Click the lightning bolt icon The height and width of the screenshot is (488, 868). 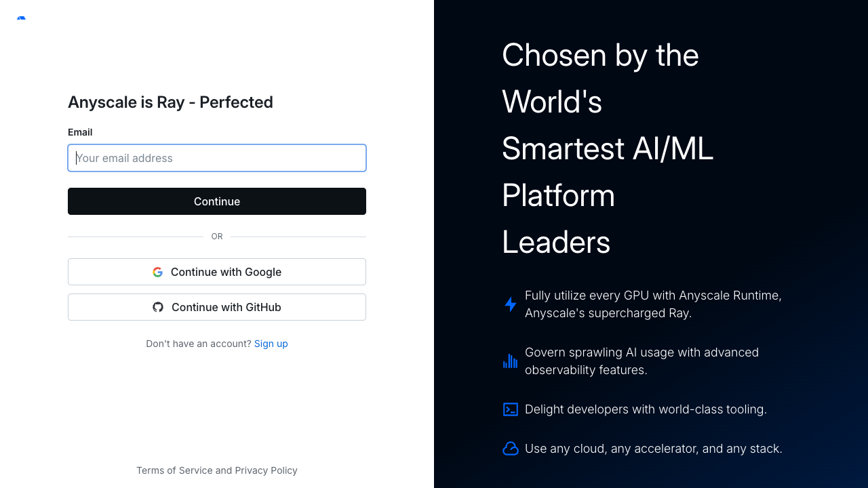511,304
